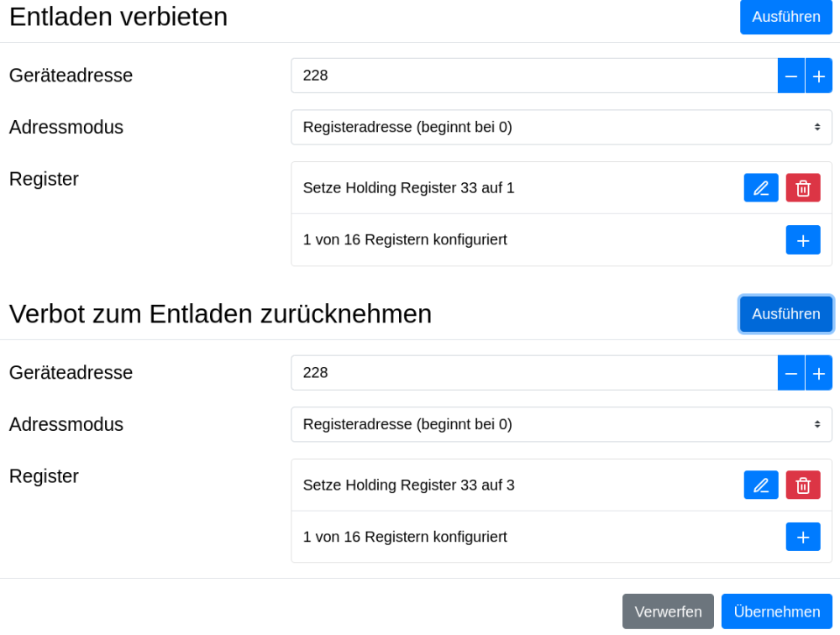Focus Geräteadresse input in Verbot zurücknehmen section
This screenshot has height=635, width=840.
pos(533,373)
